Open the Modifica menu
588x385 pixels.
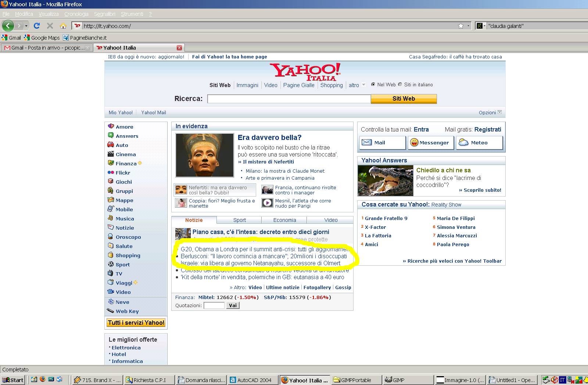[24, 14]
